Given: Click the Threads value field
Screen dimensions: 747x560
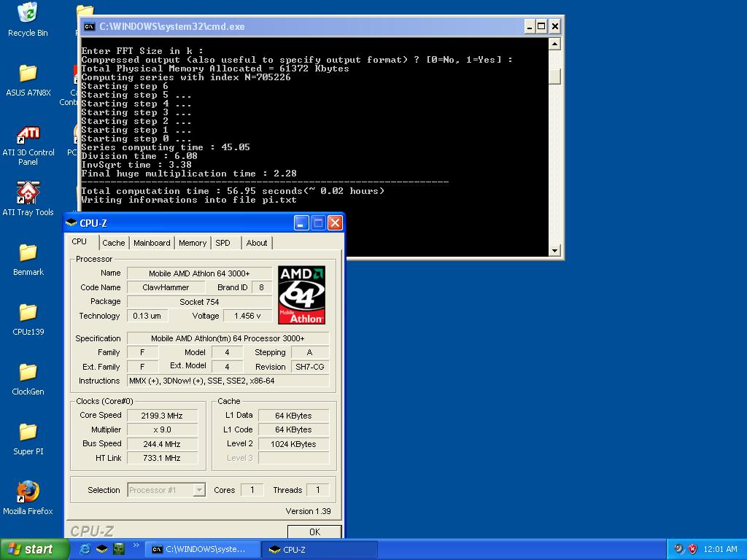Looking at the screenshot, I should click(318, 490).
